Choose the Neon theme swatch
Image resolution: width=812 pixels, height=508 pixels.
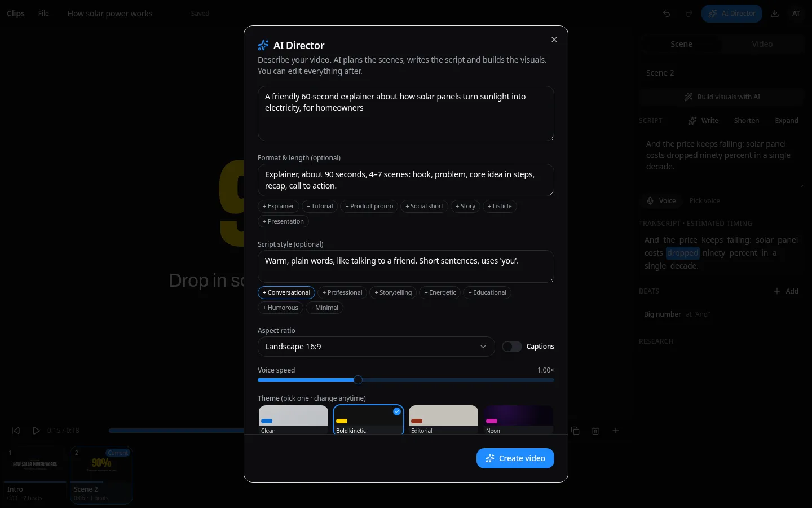pyautogui.click(x=518, y=420)
